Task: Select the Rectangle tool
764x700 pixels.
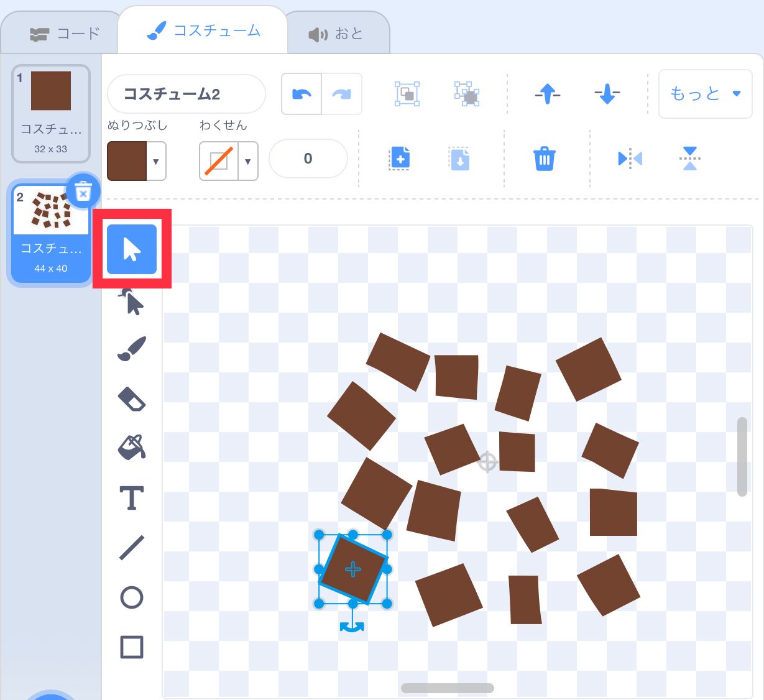Action: [x=131, y=647]
